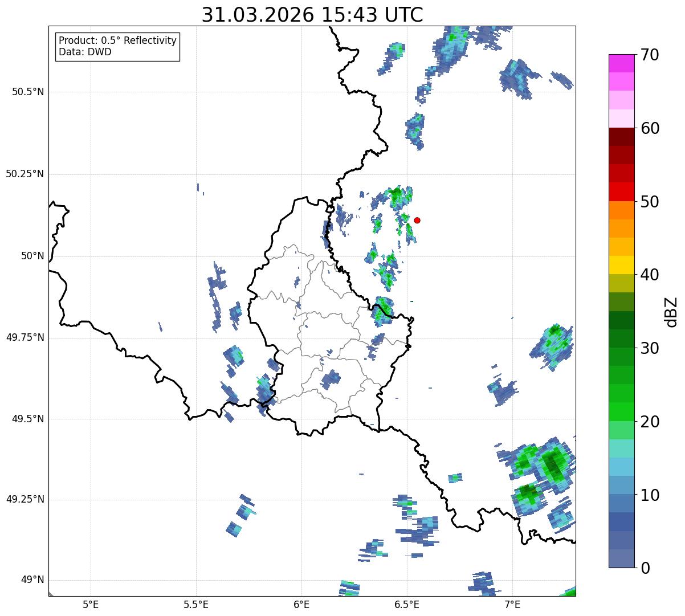
Task: Click the 49.25°N latitude label
Action: tap(25, 500)
